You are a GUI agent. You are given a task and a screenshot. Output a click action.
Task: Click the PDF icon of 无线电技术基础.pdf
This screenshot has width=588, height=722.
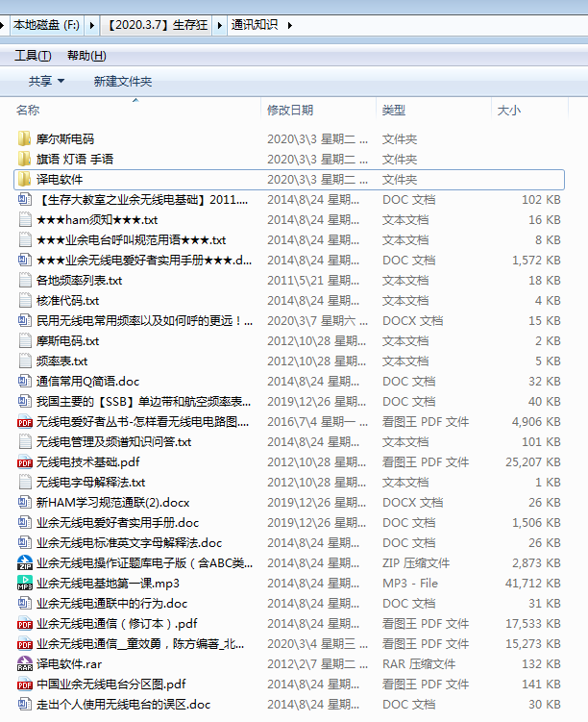24,461
